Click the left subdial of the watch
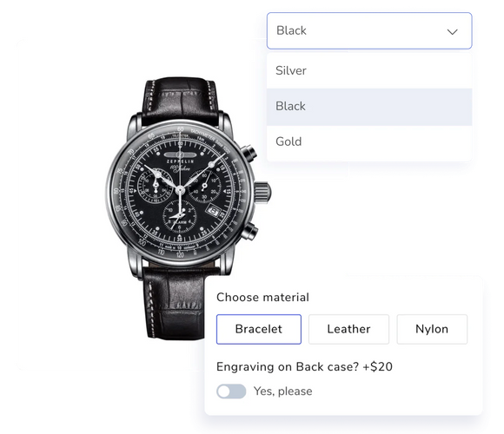Viewport: 504px width, 434px height. tap(154, 186)
